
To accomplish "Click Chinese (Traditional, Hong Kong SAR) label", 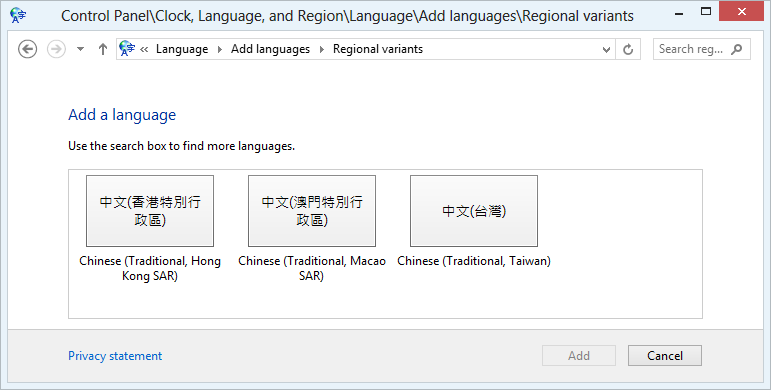I will 150,268.
